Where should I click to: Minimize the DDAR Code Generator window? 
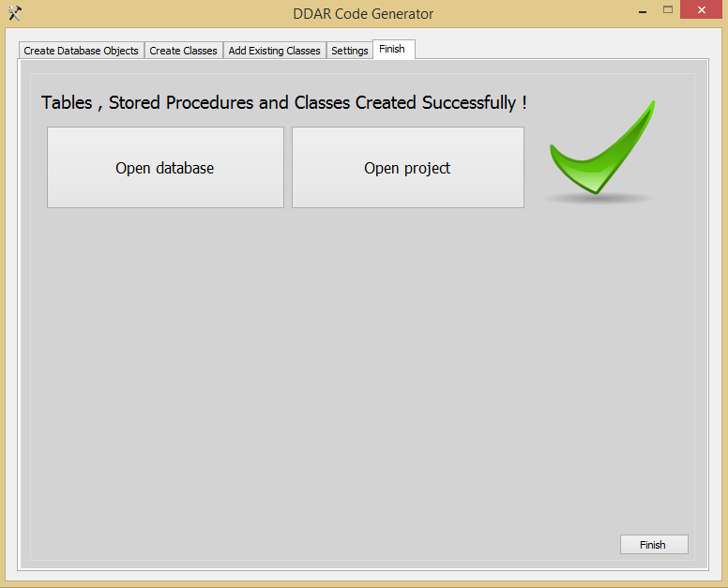(641, 10)
